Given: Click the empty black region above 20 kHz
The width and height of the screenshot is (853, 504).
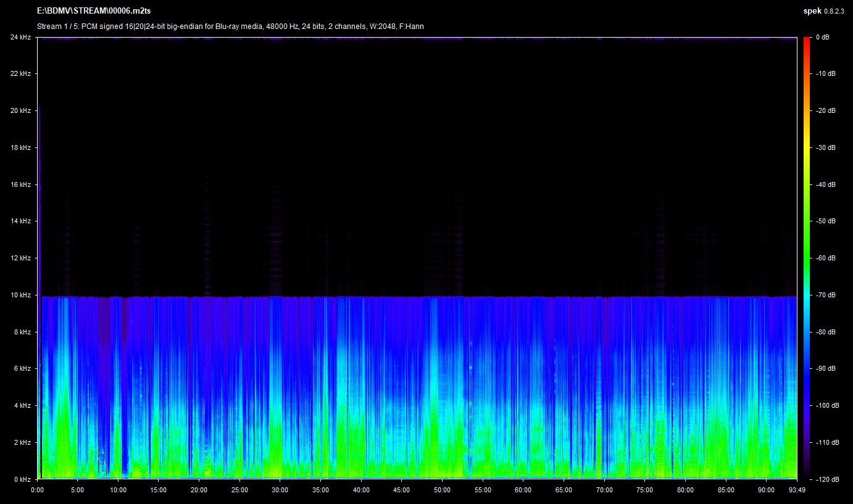Looking at the screenshot, I should pyautogui.click(x=417, y=74).
